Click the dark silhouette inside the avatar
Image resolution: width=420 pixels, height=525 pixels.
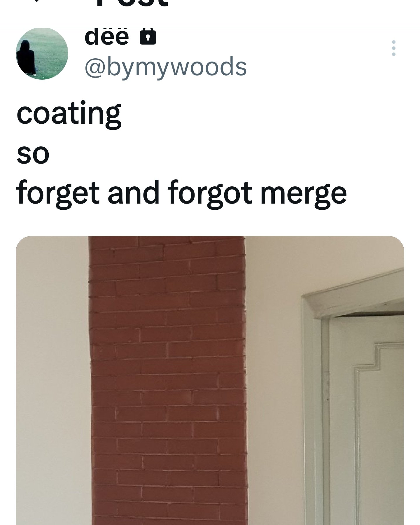(x=26, y=58)
